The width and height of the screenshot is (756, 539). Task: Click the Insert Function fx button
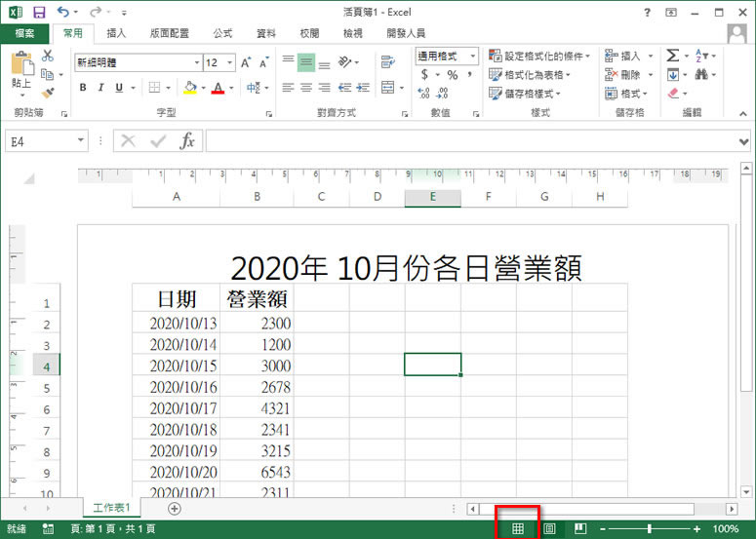pyautogui.click(x=187, y=141)
